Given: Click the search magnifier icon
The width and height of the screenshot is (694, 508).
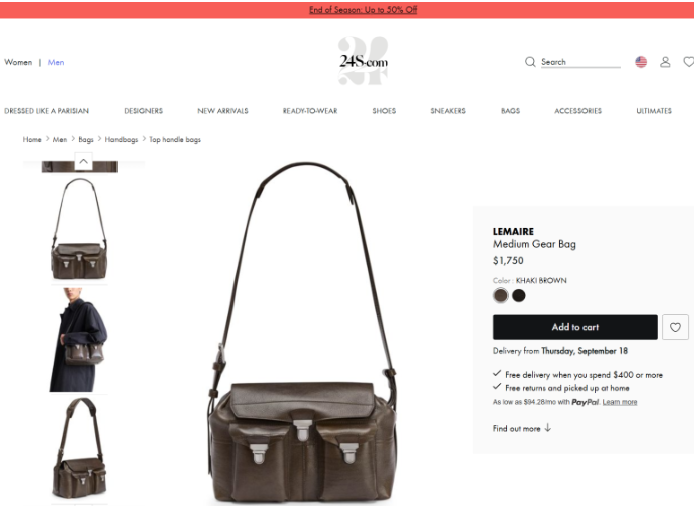Looking at the screenshot, I should click(530, 62).
